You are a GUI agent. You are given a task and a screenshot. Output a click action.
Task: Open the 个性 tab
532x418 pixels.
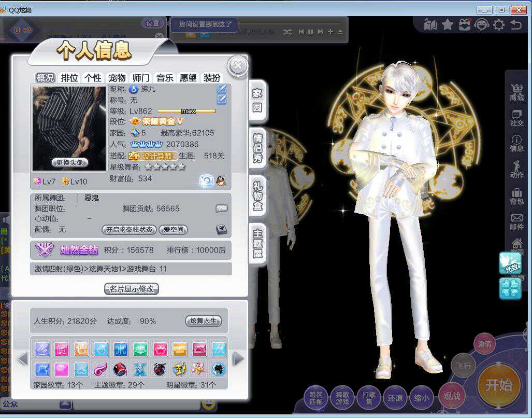point(93,78)
